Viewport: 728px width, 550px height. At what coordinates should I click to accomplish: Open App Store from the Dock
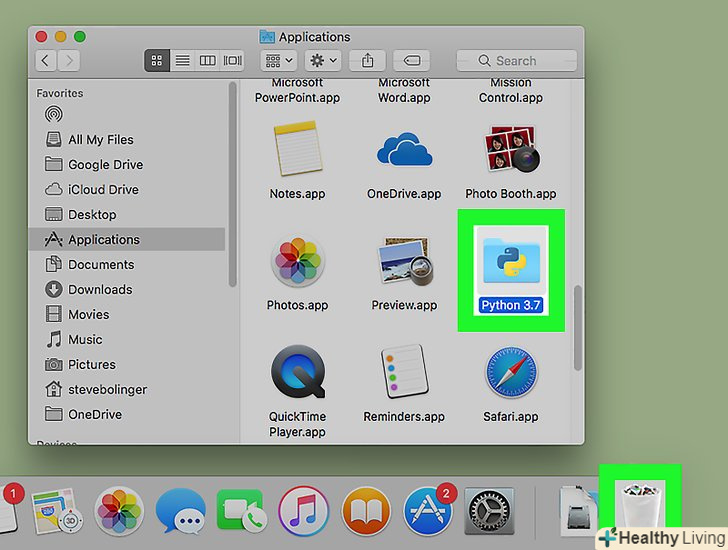point(428,511)
